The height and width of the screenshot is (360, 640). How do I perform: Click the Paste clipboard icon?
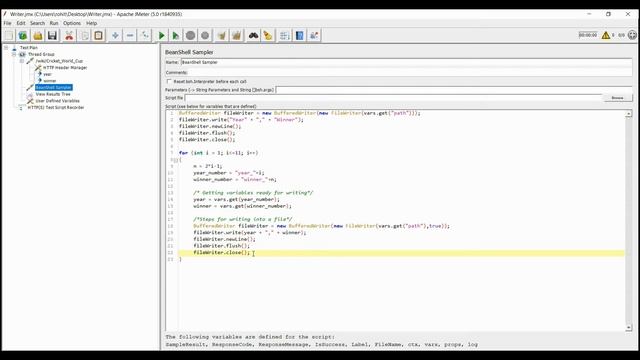pyautogui.click(x=98, y=36)
